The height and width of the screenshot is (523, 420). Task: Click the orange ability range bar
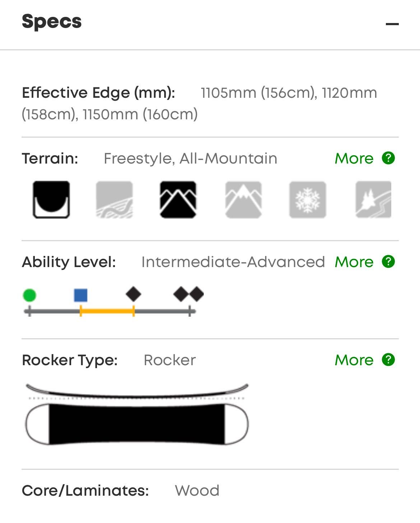107,311
